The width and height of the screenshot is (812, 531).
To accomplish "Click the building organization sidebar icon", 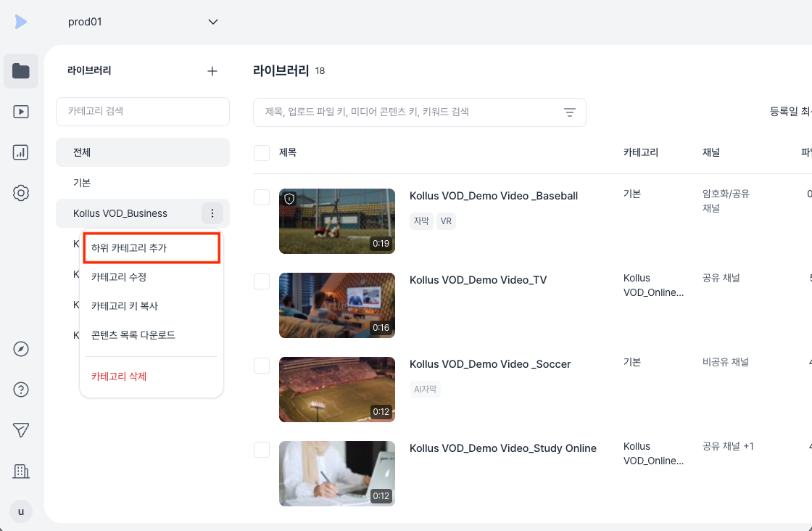I will pyautogui.click(x=21, y=471).
